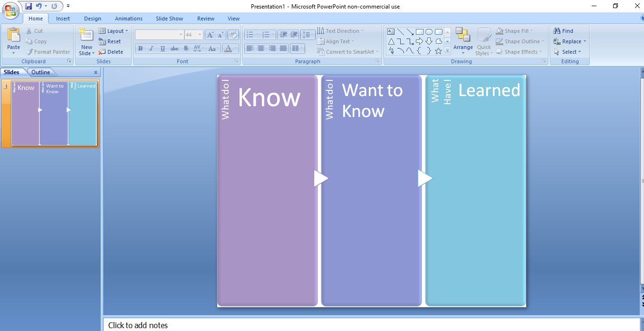Switch to the Outline tab
644x331 pixels.
click(x=41, y=72)
